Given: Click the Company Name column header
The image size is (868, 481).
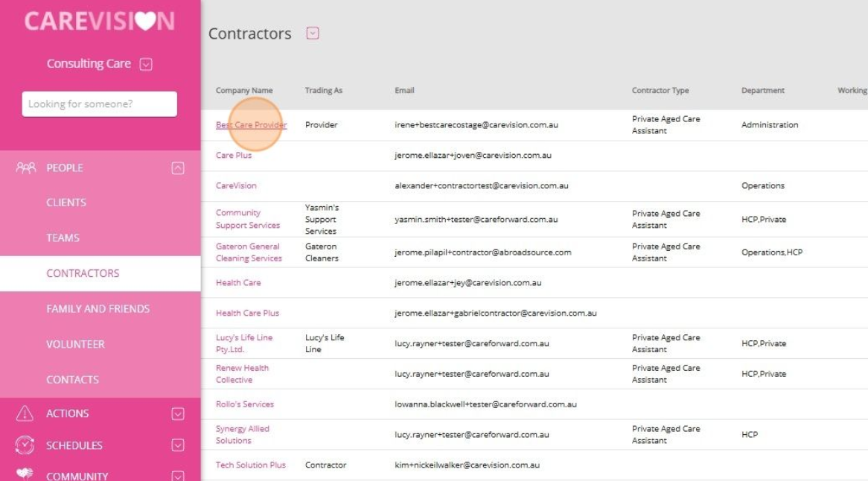Looking at the screenshot, I should click(244, 91).
